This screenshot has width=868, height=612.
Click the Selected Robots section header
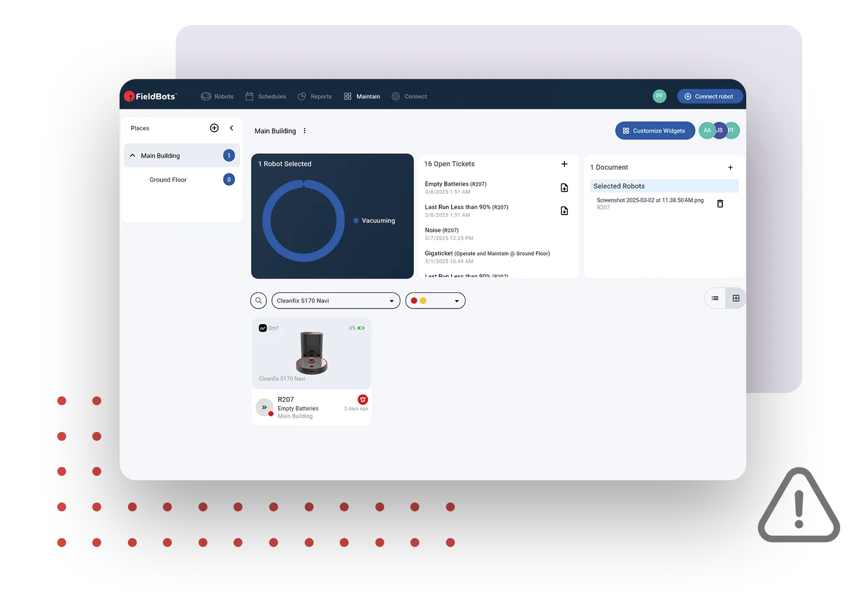[664, 186]
